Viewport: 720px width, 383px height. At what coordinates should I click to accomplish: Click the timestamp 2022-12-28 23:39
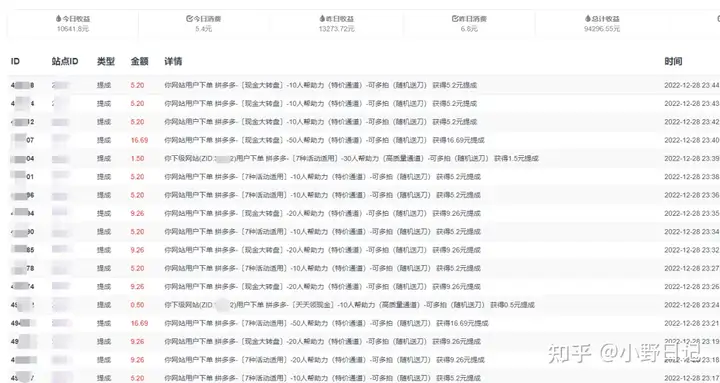(x=692, y=159)
